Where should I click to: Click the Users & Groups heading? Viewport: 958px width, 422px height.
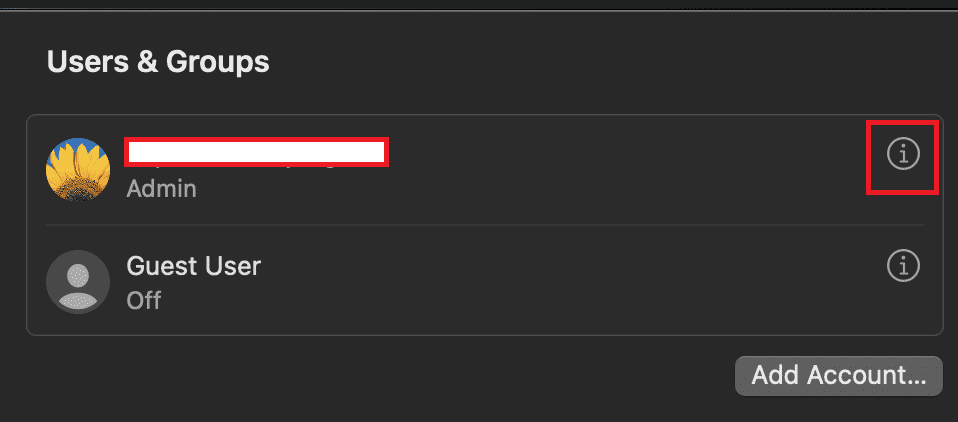tap(158, 62)
